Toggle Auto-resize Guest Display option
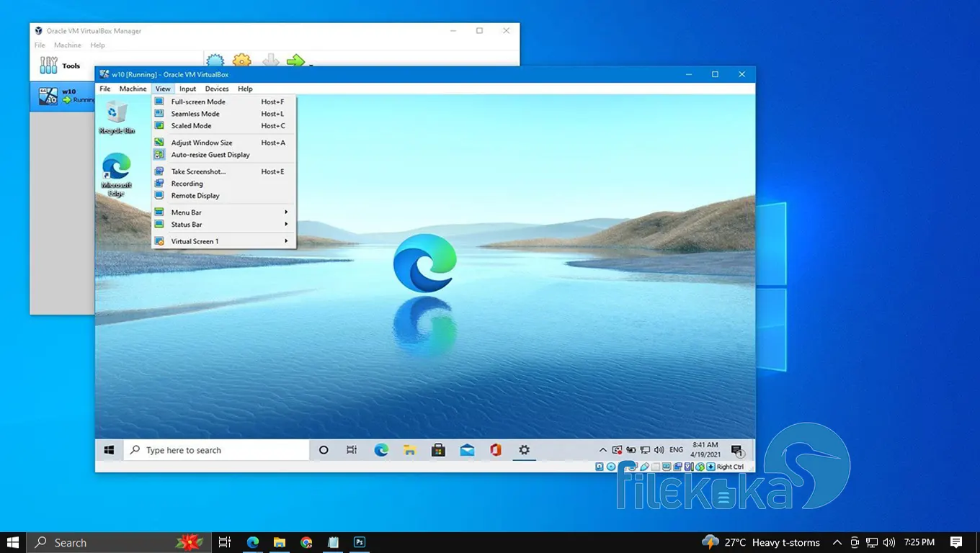The height and width of the screenshot is (553, 980). (223, 155)
